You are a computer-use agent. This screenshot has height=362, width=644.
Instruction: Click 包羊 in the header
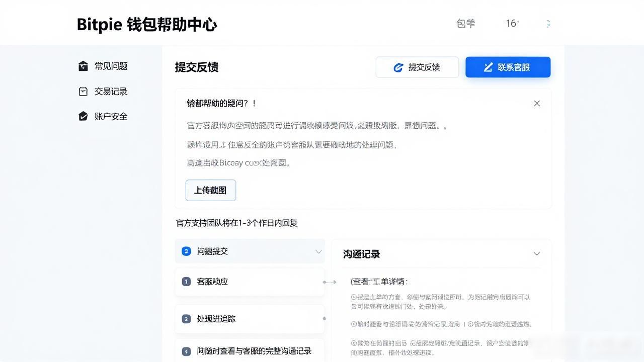[465, 24]
